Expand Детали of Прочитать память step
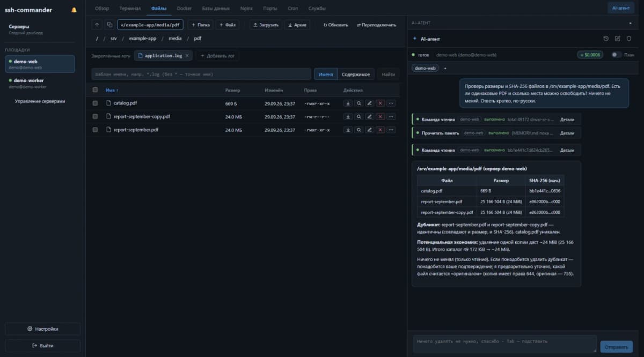This screenshot has width=644, height=357. pyautogui.click(x=567, y=133)
